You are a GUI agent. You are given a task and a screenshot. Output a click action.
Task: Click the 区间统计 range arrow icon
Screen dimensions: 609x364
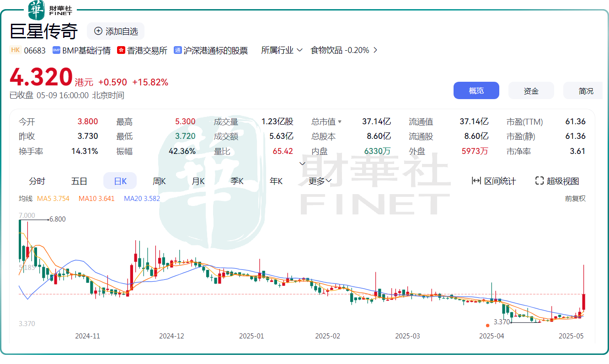[476, 181]
